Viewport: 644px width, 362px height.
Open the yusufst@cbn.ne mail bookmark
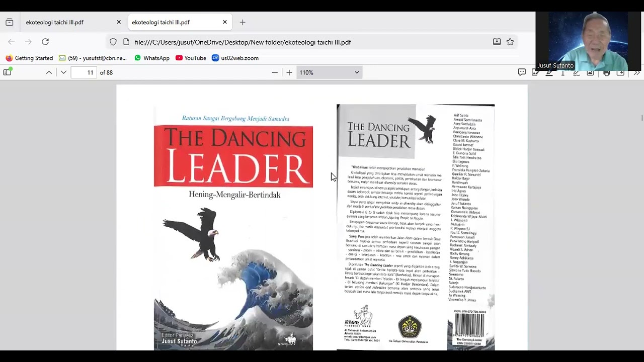point(93,58)
